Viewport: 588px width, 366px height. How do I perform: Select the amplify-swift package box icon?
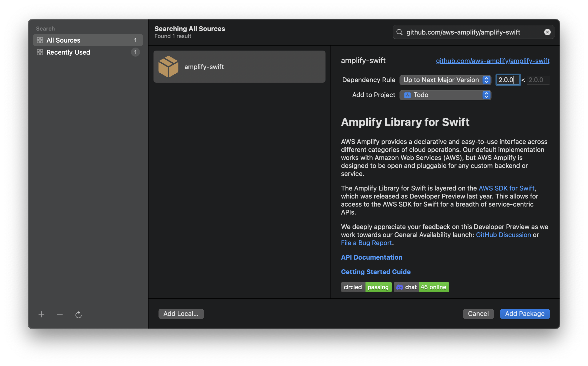tap(168, 67)
